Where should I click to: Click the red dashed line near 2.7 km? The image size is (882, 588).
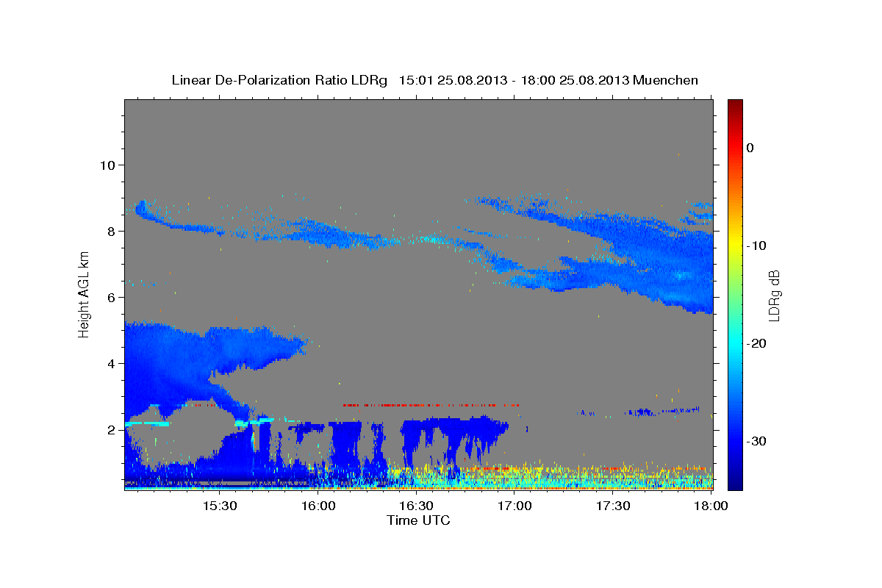click(x=431, y=404)
